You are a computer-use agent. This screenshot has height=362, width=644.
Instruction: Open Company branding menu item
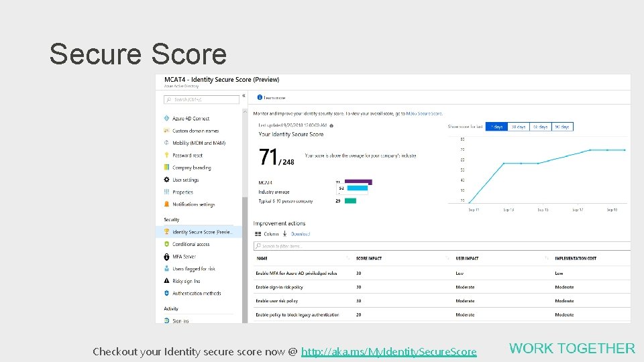[x=191, y=168]
